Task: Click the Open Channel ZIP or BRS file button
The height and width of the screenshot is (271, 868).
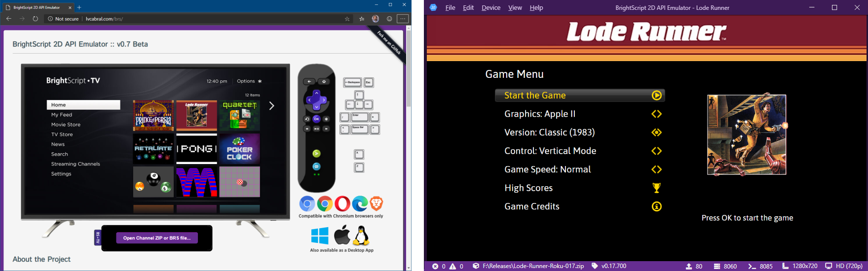Action: point(157,238)
